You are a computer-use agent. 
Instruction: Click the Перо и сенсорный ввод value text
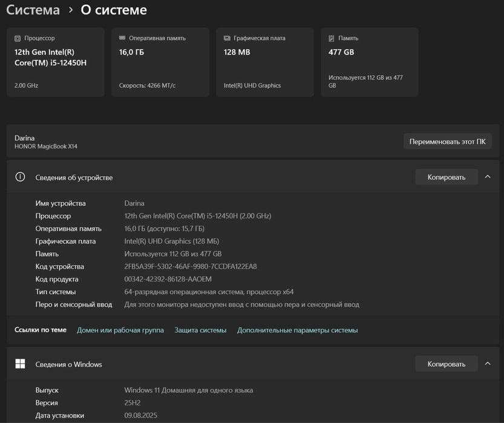click(242, 304)
